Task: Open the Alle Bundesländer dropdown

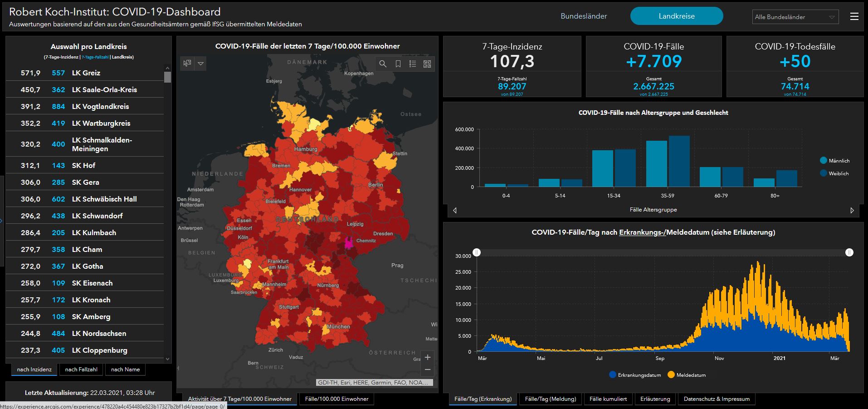Action: pos(795,17)
